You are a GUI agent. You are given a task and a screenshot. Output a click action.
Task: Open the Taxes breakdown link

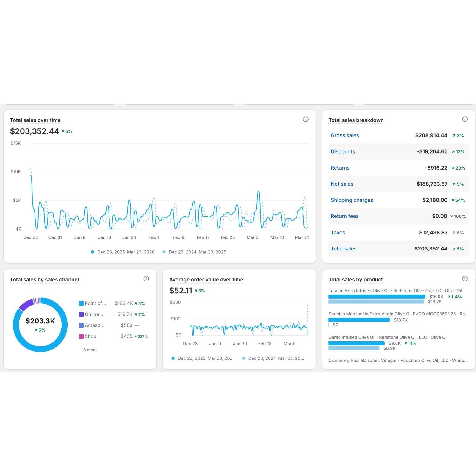pyautogui.click(x=338, y=233)
